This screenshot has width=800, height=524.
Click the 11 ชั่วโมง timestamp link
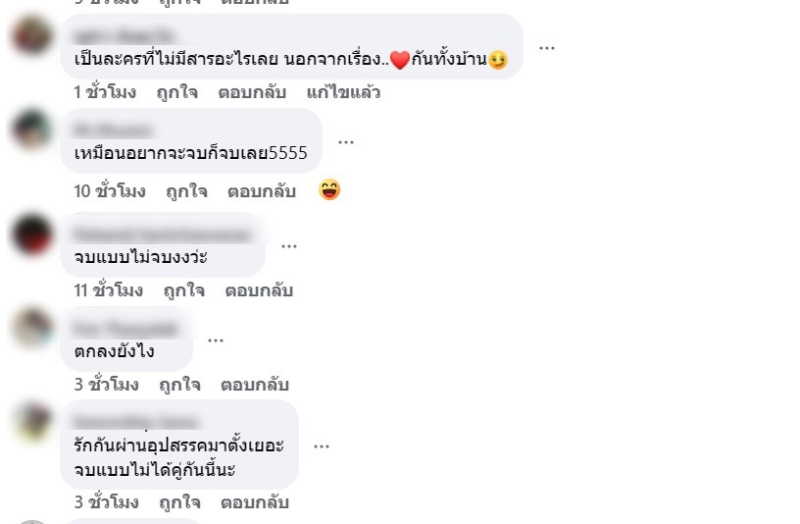click(x=108, y=290)
